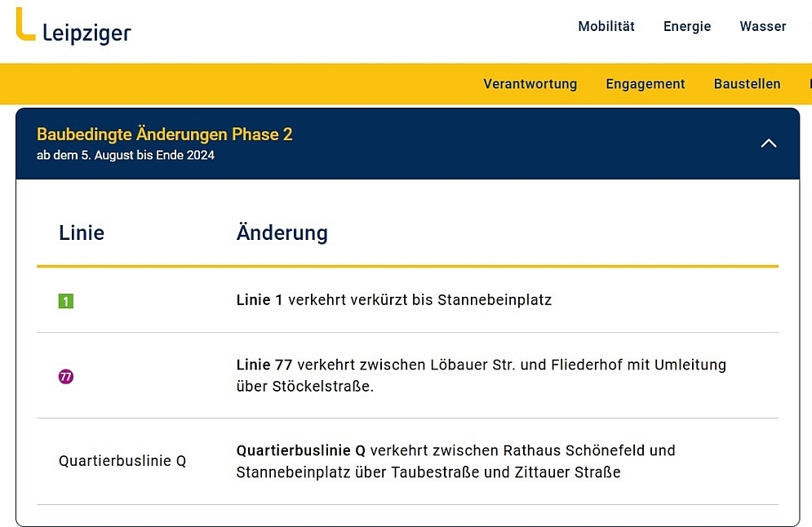Click the green Linie 1 badge icon
The image size is (812, 527).
click(66, 301)
